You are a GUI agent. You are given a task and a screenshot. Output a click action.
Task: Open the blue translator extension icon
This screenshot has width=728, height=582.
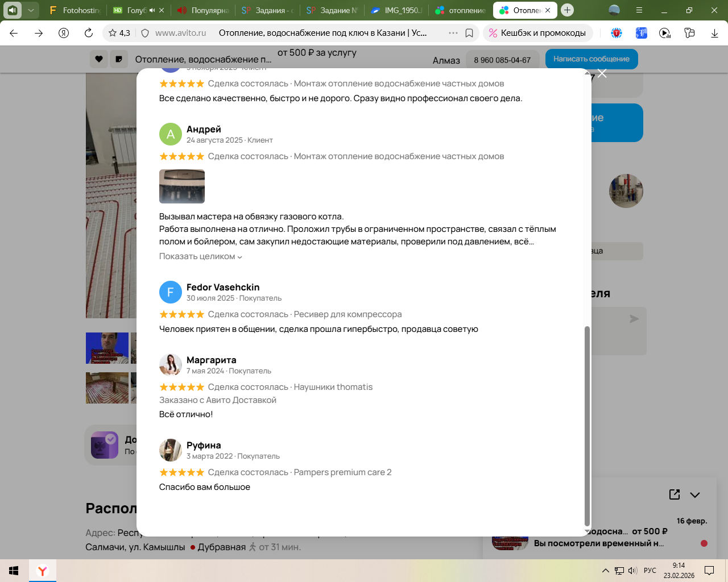641,33
